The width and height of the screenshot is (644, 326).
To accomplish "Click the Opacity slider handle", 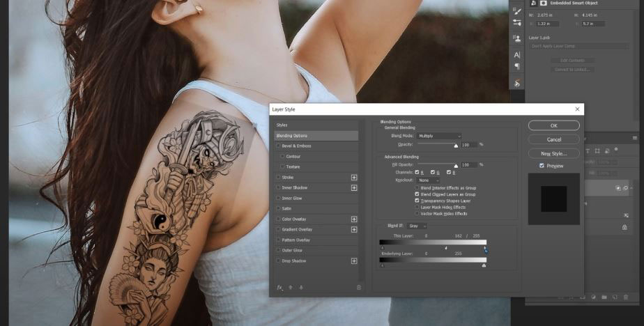I will click(456, 146).
